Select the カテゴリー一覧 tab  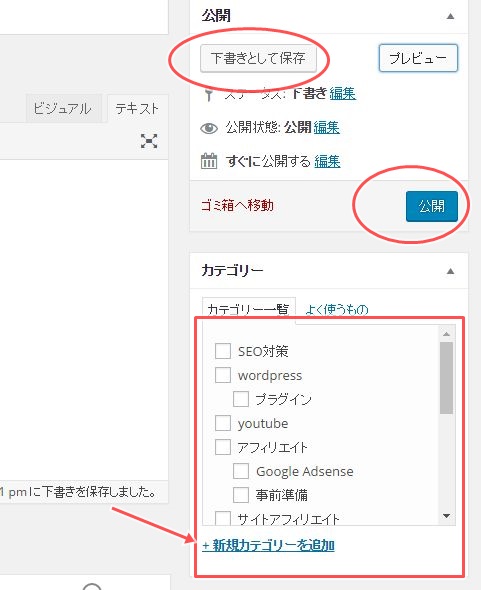click(x=248, y=309)
